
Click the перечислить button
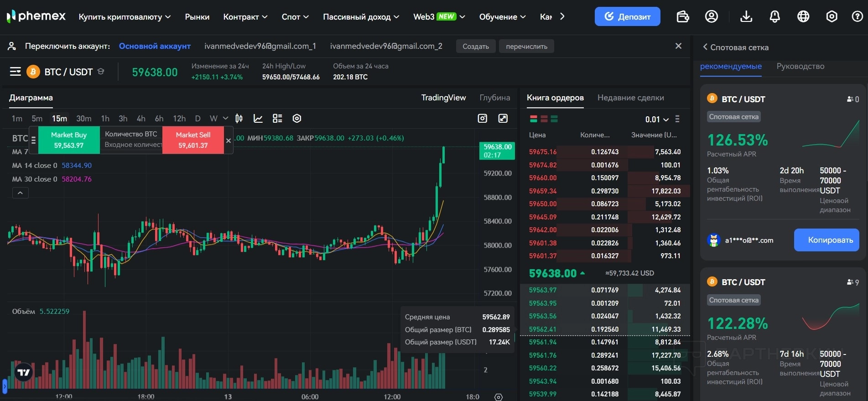click(526, 46)
